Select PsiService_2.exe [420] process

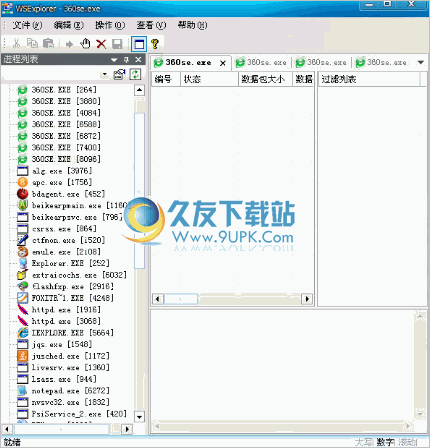79,414
